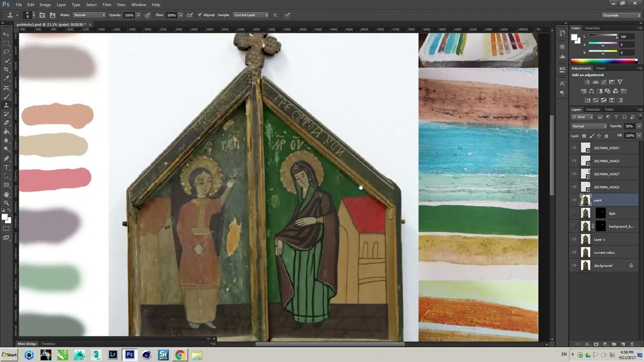Click the airbrush build-up icon
The height and width of the screenshot is (362, 644).
click(190, 15)
